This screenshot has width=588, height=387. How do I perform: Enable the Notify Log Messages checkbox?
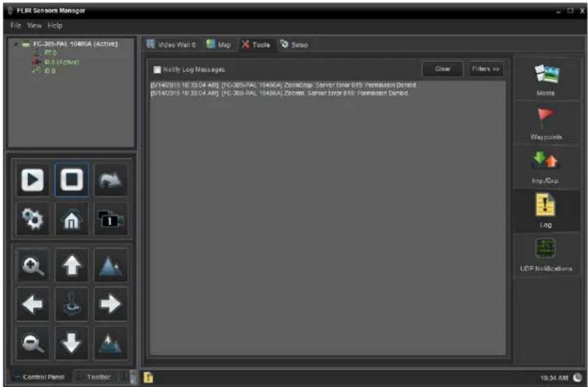(x=157, y=70)
